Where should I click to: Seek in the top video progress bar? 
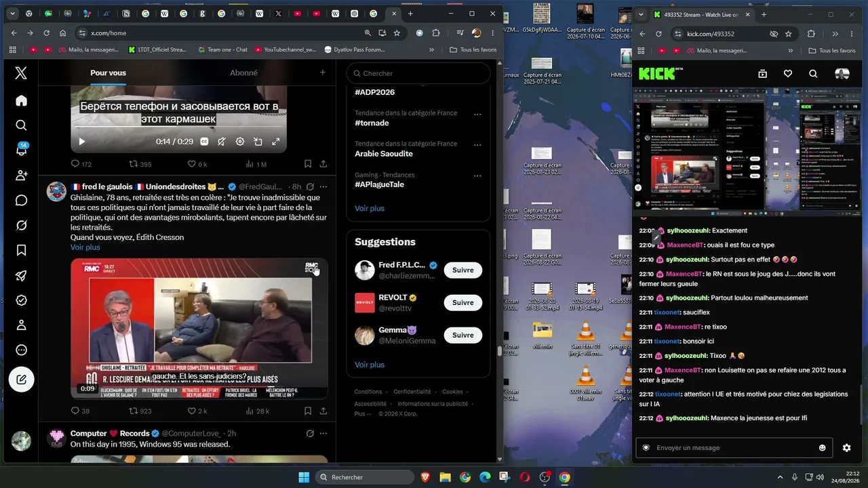point(179,127)
